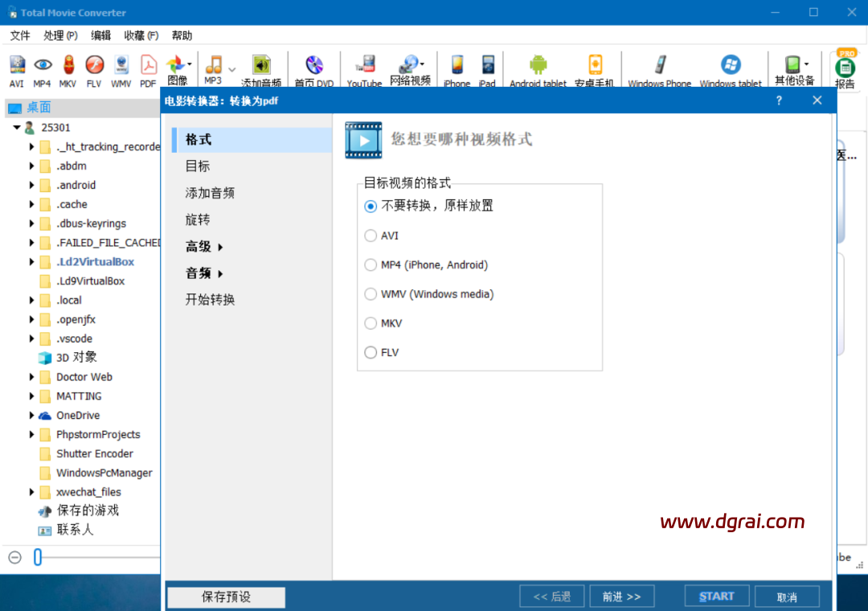Click the YouTube toolbar icon
This screenshot has width=868, height=611.
[x=364, y=69]
